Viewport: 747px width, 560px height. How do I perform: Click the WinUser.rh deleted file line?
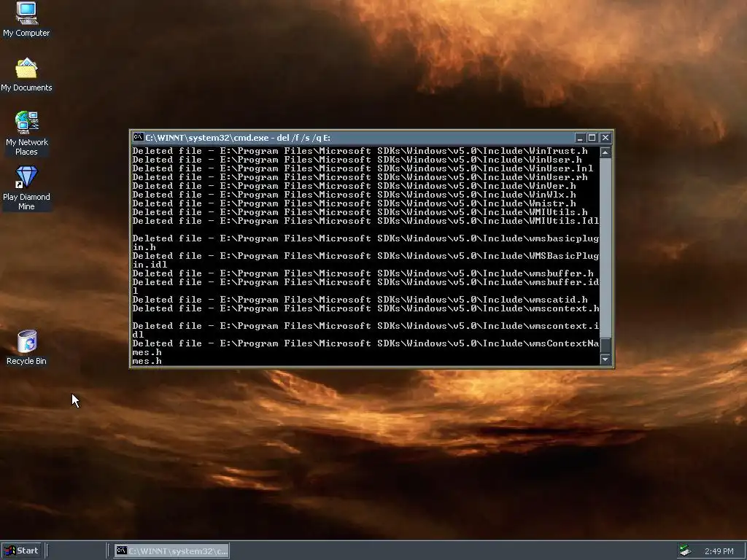click(360, 177)
